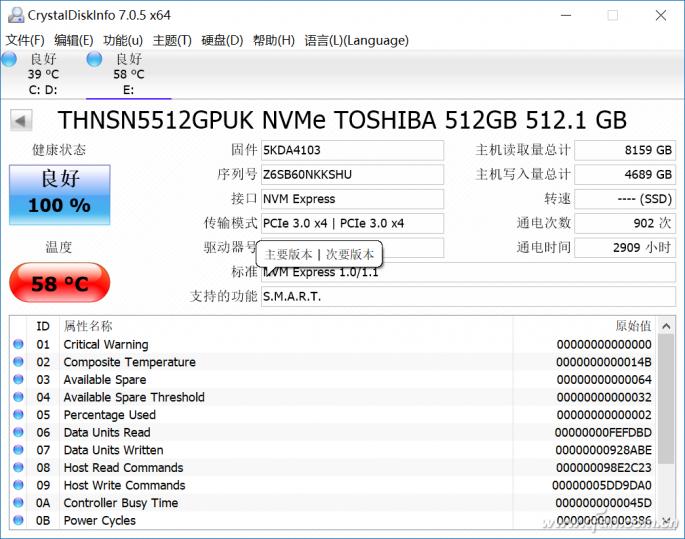Select the Critical Warning attribute row
This screenshot has height=539, width=685.
pyautogui.click(x=333, y=344)
